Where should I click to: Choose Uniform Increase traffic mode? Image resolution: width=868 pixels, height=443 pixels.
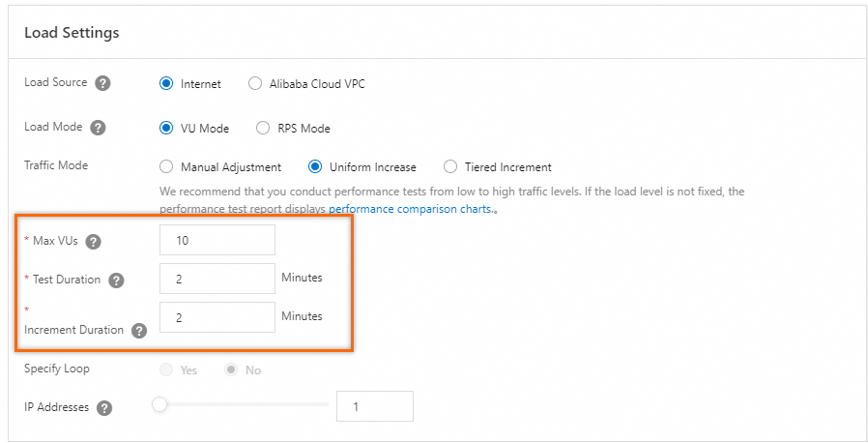click(x=315, y=167)
